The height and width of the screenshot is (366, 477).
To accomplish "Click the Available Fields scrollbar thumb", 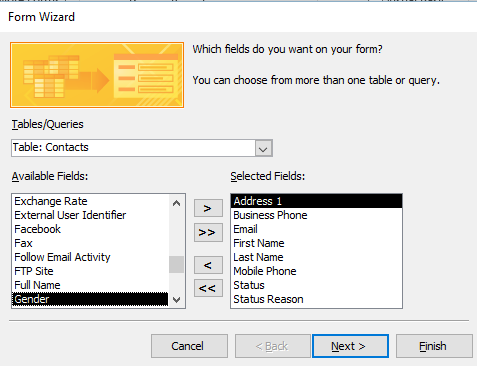I will point(176,264).
